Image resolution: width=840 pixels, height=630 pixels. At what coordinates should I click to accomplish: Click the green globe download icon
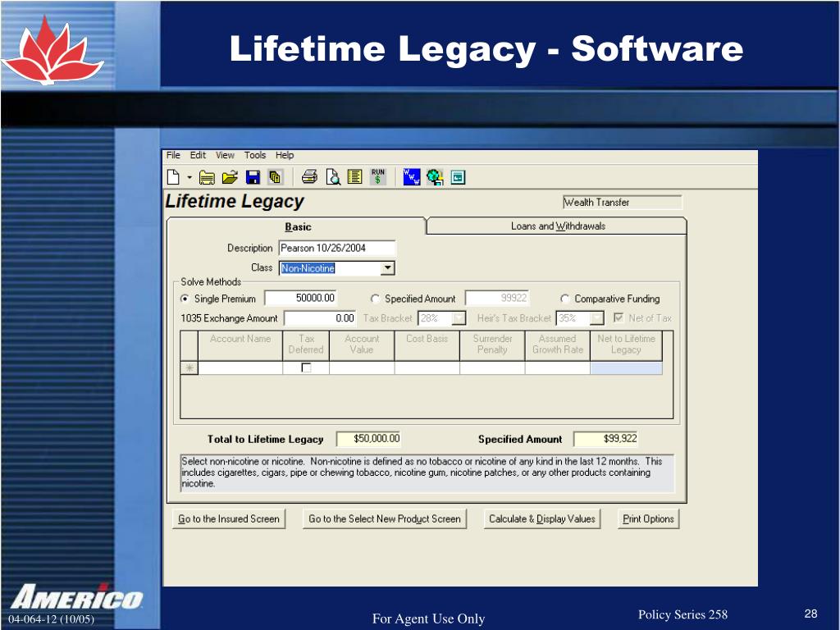click(435, 177)
